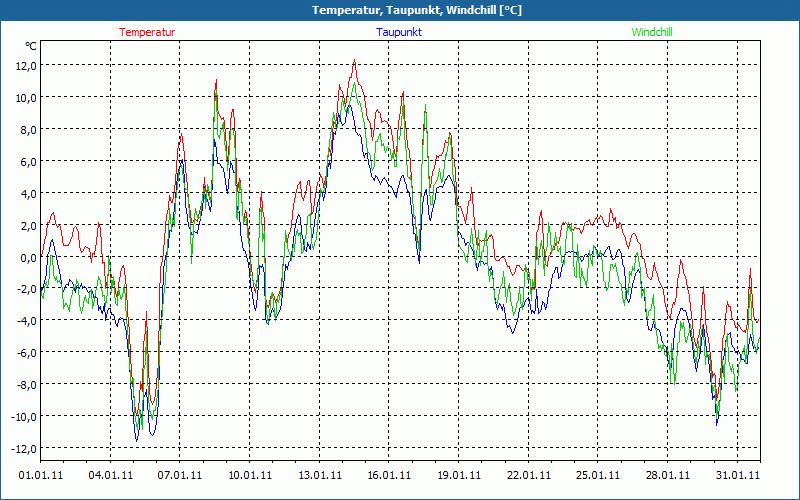Click the 12,0 y-axis value
This screenshot has height=500, width=800.
click(27, 65)
